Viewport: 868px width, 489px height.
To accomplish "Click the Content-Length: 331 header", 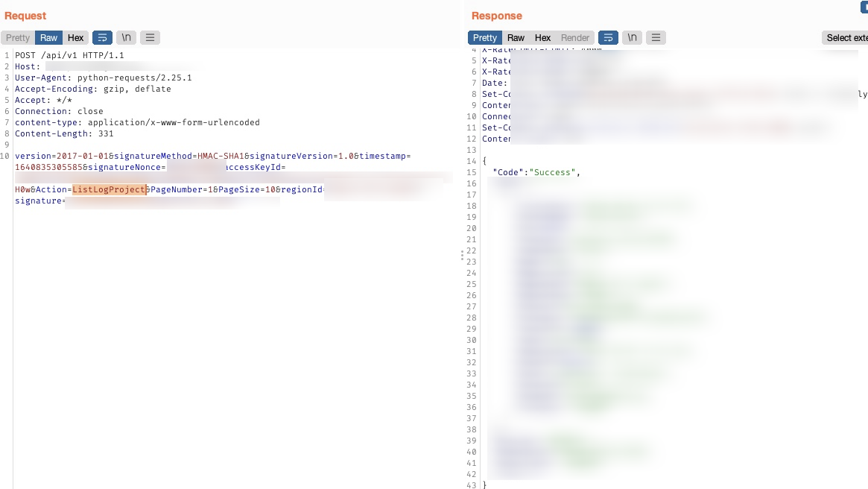I will coord(64,133).
